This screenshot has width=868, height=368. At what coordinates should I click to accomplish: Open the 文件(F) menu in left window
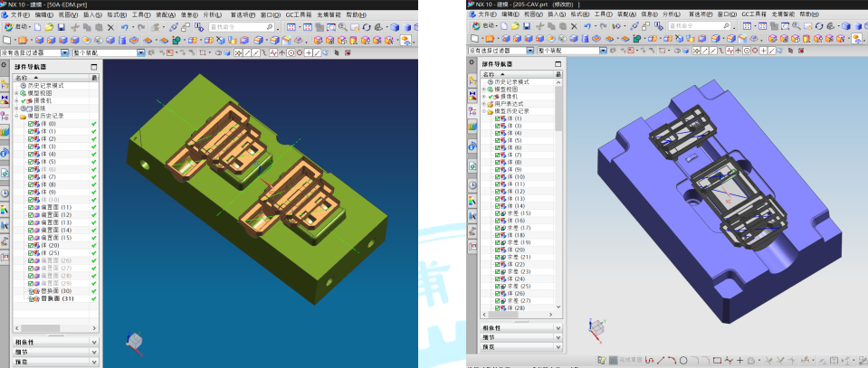(20, 14)
